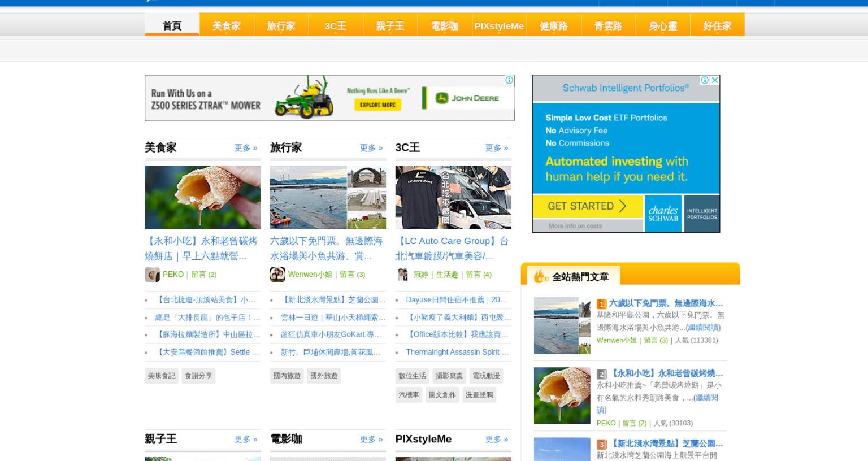Open the 旅行家 navigation tab
Screen dimensions: 868x461
coord(281,25)
